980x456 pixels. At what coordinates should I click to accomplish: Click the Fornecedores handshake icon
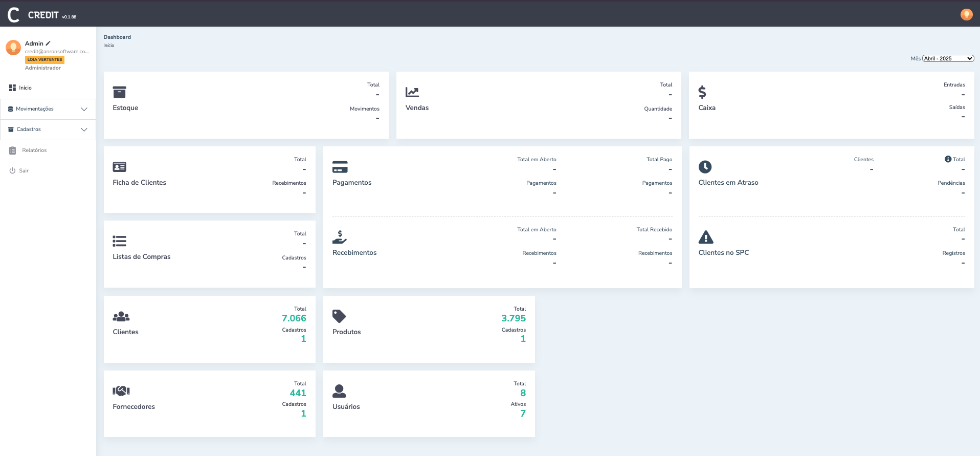121,391
